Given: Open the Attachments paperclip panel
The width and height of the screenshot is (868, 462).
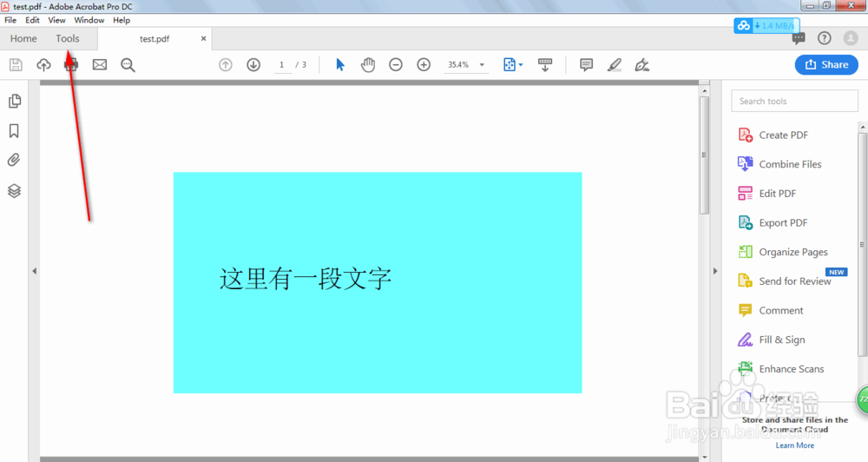Looking at the screenshot, I should [x=14, y=160].
